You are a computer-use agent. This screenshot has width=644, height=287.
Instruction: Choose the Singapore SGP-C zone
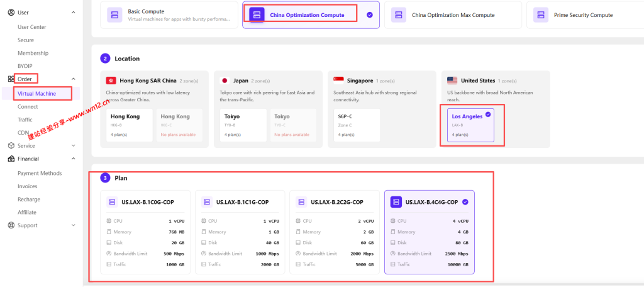(357, 125)
